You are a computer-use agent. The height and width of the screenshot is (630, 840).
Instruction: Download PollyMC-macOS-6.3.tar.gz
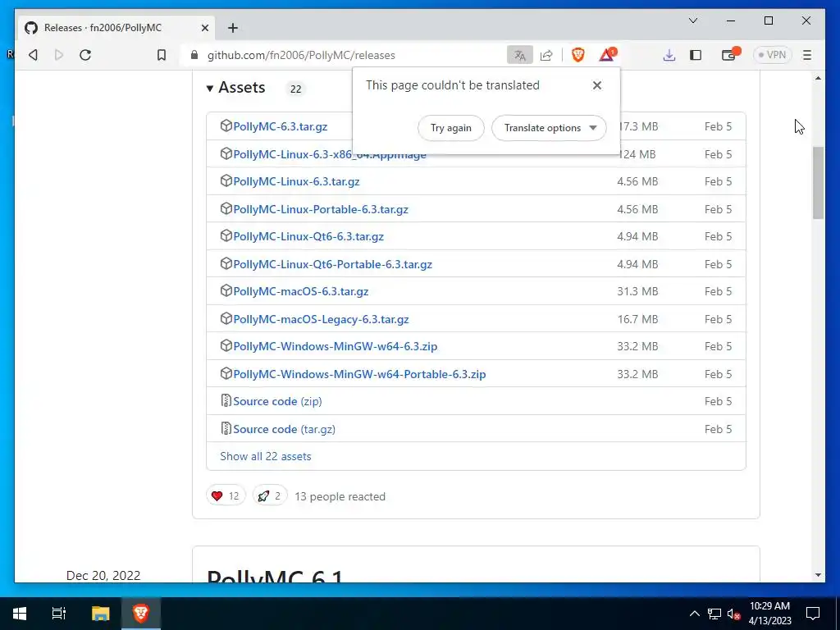300,292
